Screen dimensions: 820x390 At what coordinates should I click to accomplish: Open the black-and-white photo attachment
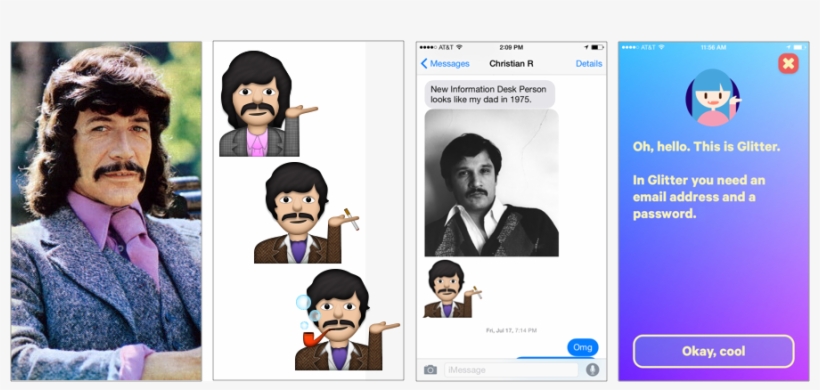(x=492, y=183)
